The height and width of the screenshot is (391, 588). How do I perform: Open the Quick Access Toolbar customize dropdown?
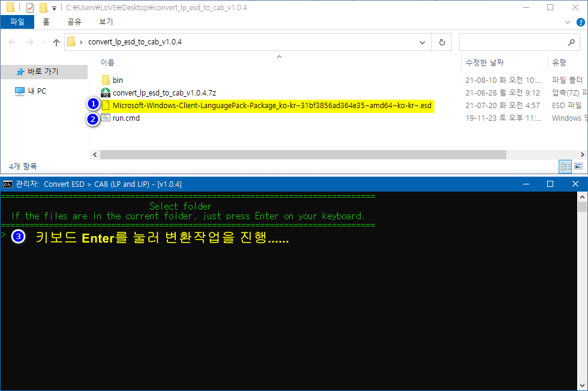click(x=55, y=8)
